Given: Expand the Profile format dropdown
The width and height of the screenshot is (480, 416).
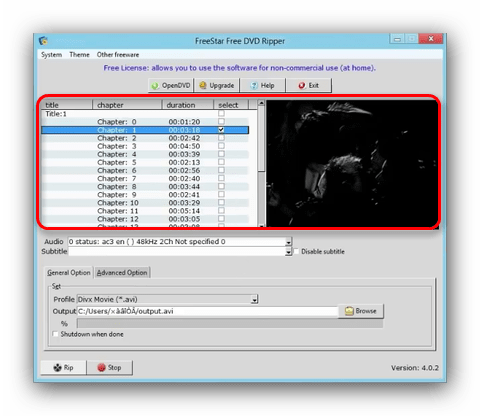Looking at the screenshot, I should [255, 299].
